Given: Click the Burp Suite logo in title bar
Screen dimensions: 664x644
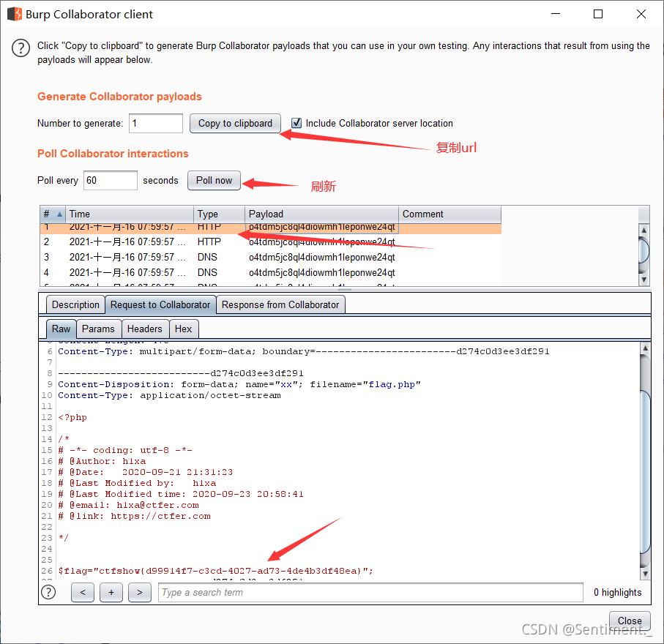Looking at the screenshot, I should 15,14.
